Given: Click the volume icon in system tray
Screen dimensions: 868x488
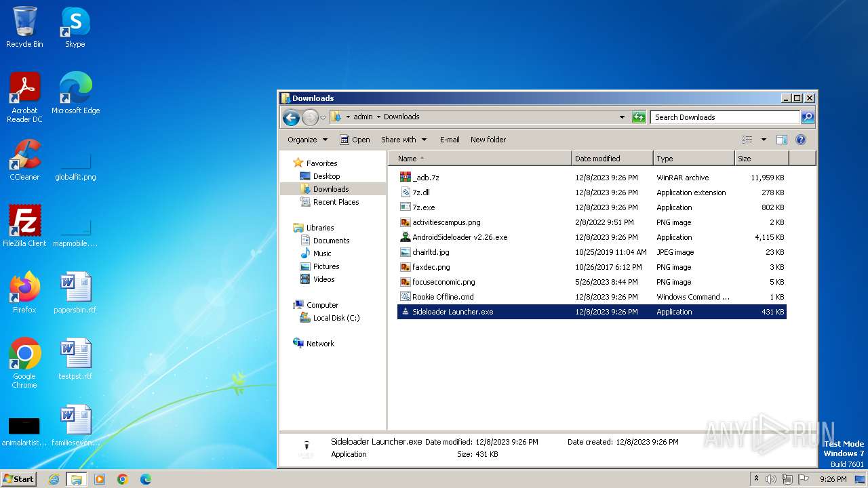Looking at the screenshot, I should pyautogui.click(x=771, y=479).
